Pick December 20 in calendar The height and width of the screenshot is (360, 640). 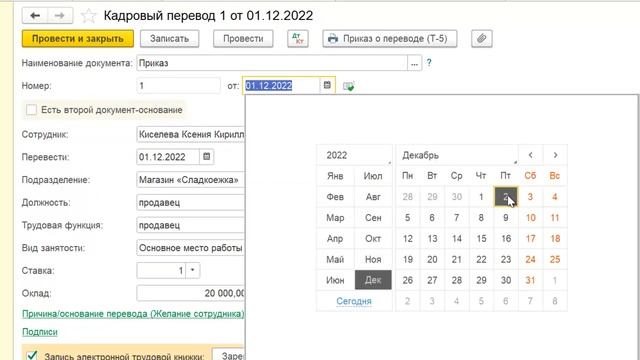[432, 259]
